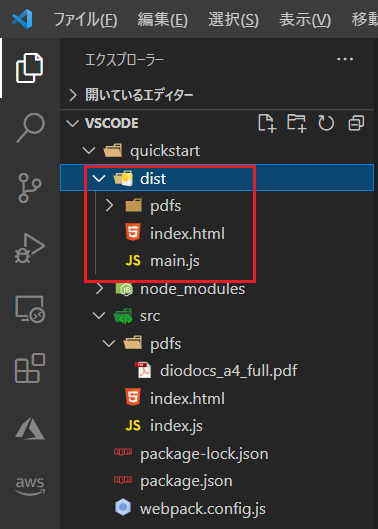Select node_modules folder name
This screenshot has width=378, height=529.
pyautogui.click(x=192, y=289)
